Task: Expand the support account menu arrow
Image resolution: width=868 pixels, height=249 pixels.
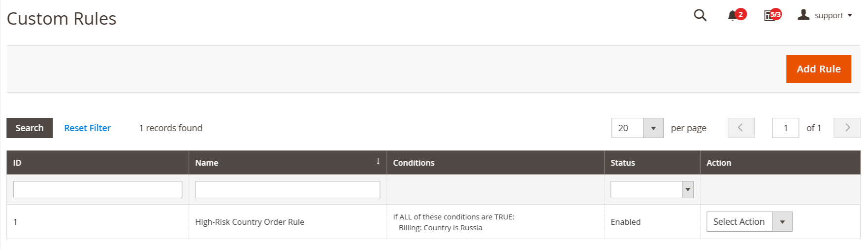Action: 850,16
